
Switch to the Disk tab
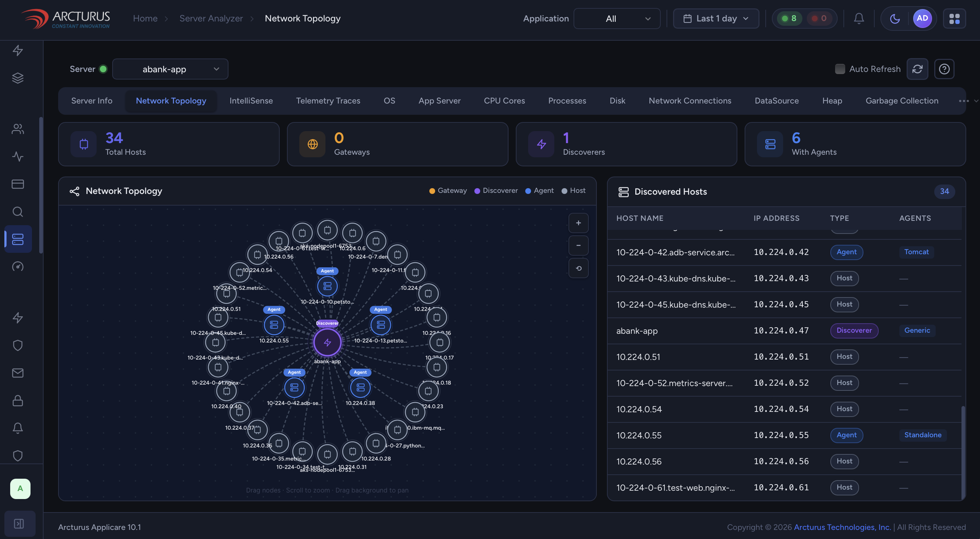(617, 101)
